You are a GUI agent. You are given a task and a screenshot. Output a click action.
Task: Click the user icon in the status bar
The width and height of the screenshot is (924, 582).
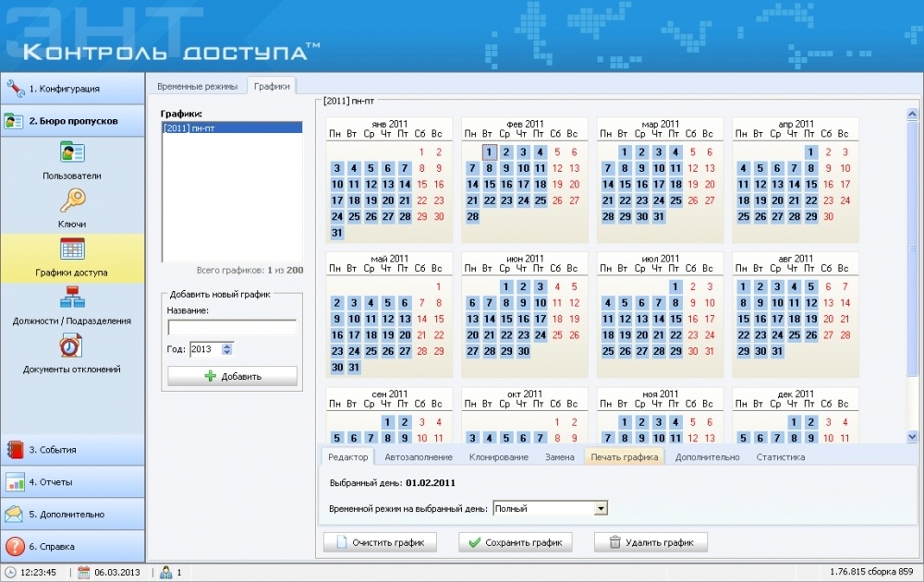[x=166, y=572]
